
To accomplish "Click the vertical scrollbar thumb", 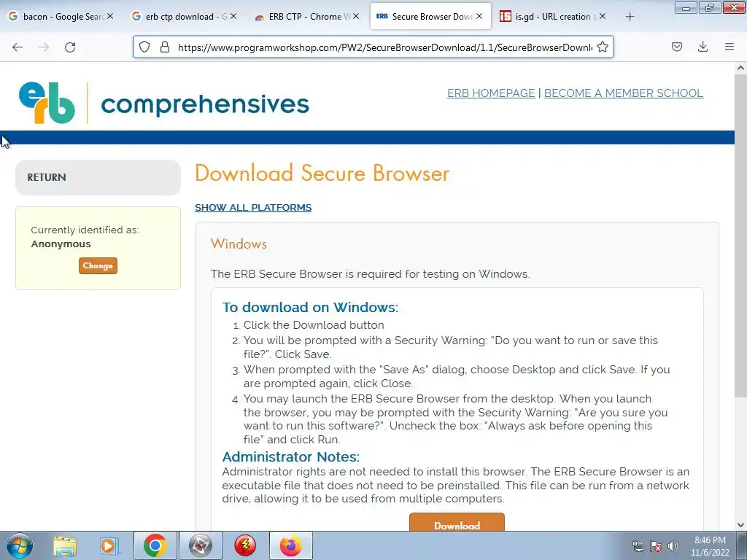I will (x=740, y=236).
